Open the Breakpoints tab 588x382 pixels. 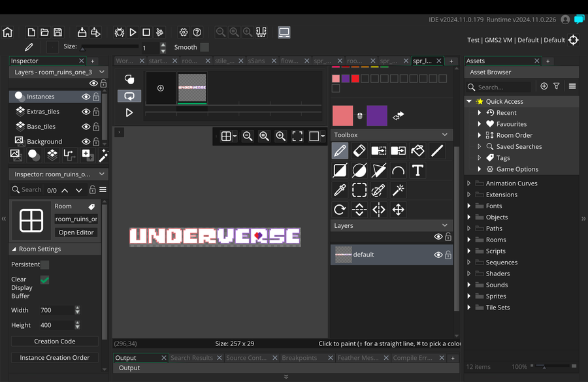coord(299,358)
